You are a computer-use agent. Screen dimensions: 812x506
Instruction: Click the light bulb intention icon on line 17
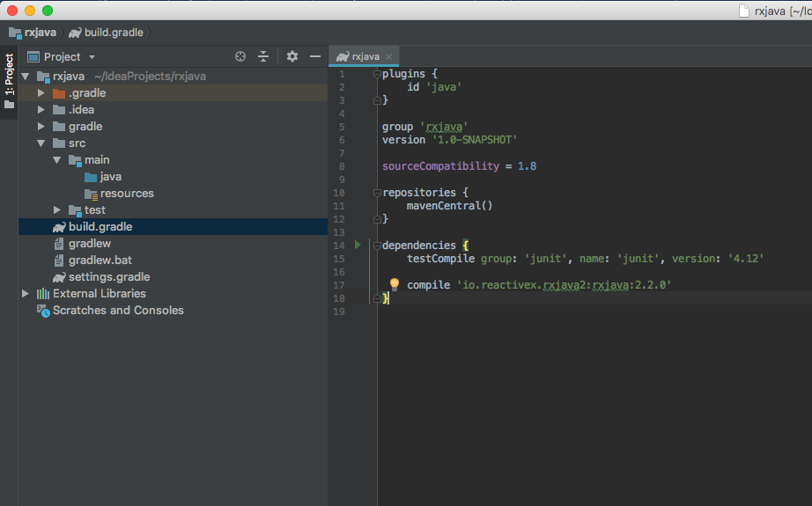pyautogui.click(x=394, y=284)
